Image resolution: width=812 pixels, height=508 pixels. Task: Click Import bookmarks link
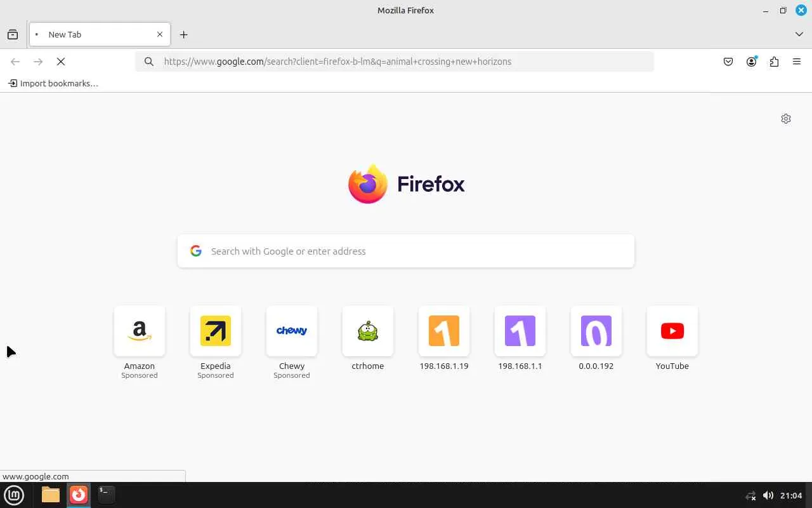[53, 83]
